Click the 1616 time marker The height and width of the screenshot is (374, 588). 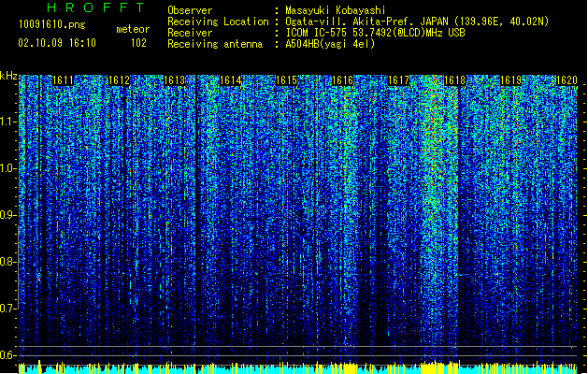pos(342,80)
